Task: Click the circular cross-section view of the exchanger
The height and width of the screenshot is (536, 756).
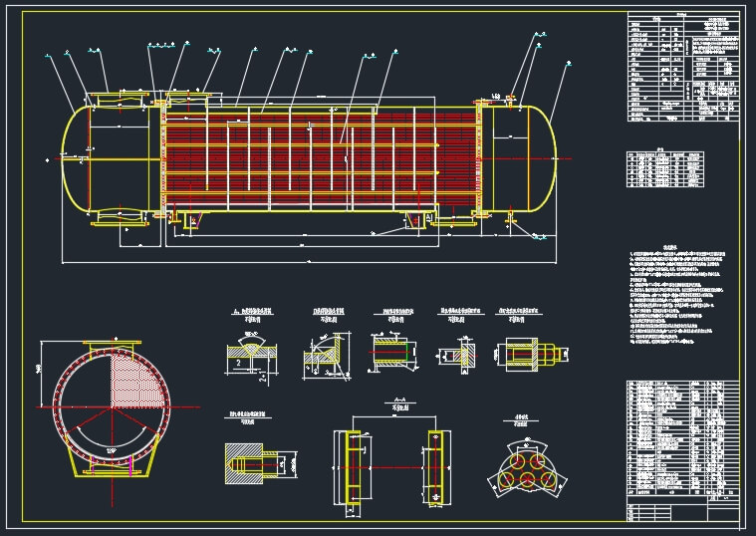Action: [x=112, y=406]
